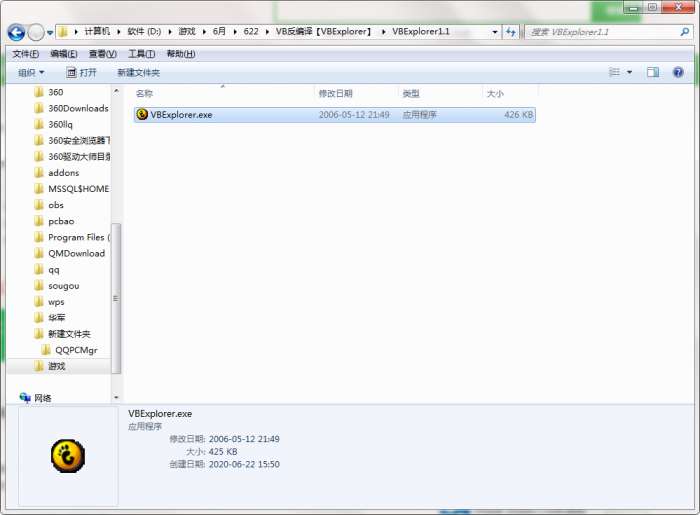Click the 打开 toolbar button
The height and width of the screenshot is (515, 700).
point(81,72)
